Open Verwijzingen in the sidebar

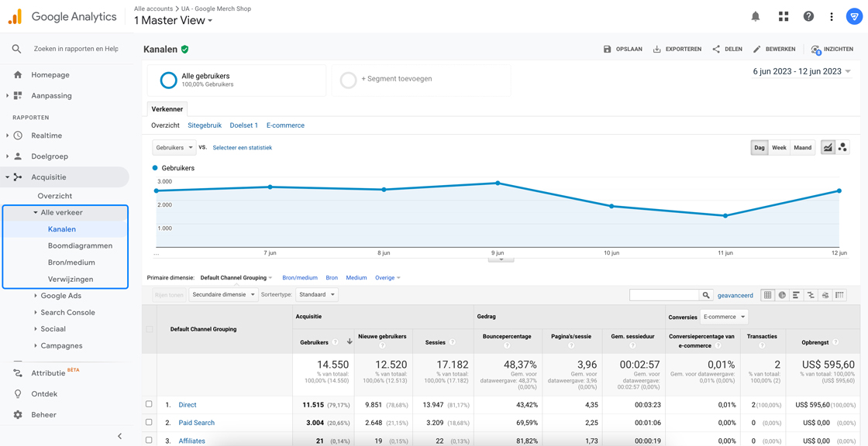[x=71, y=279]
